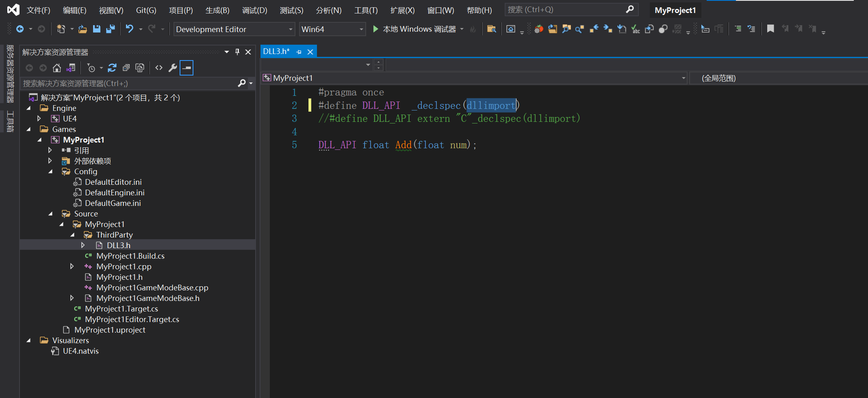Expand the 引用 references node

coord(50,150)
